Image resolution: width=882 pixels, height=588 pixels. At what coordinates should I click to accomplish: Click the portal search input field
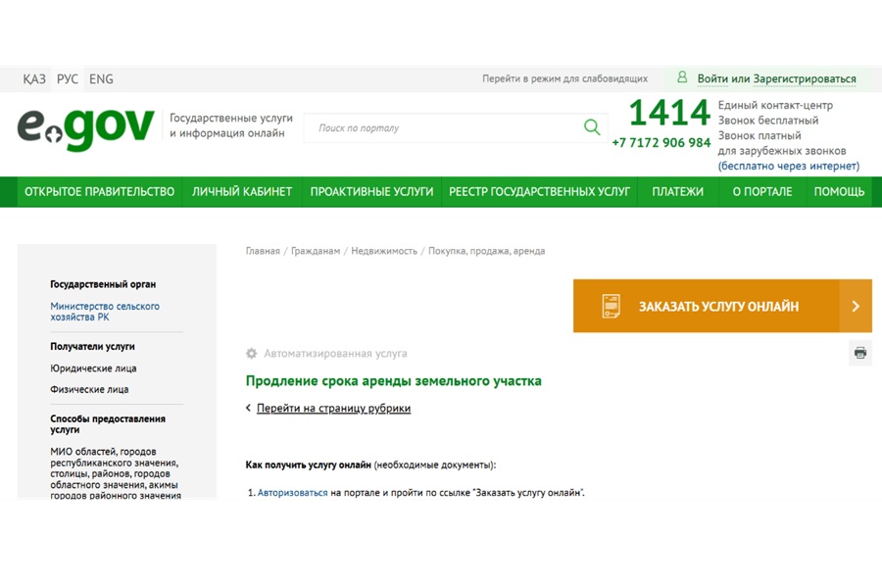click(x=441, y=128)
